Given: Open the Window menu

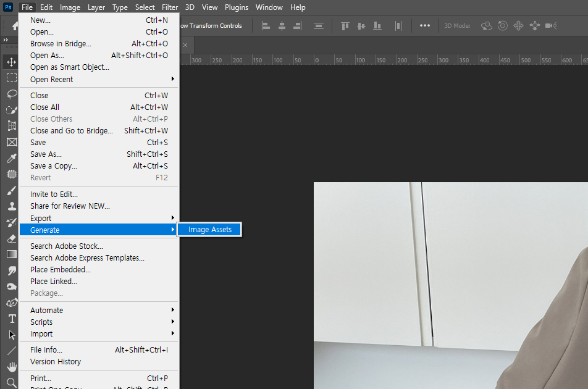Looking at the screenshot, I should click(269, 7).
